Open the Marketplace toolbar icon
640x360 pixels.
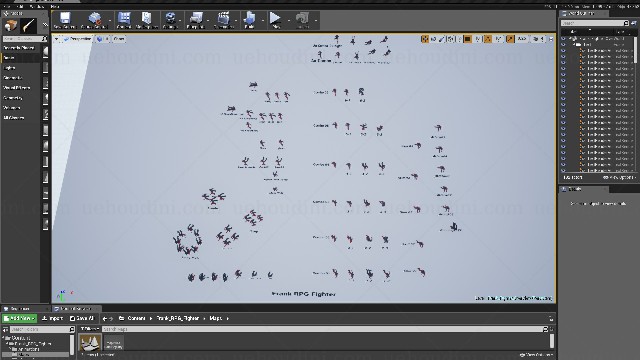147,20
